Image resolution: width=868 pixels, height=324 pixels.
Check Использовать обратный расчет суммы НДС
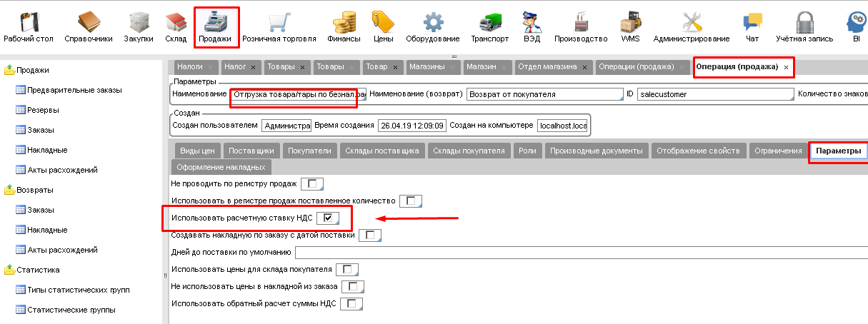pos(350,304)
